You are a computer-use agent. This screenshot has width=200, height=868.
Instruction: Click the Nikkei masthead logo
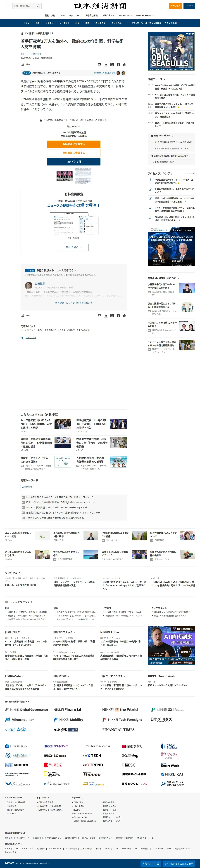[x=100, y=6]
